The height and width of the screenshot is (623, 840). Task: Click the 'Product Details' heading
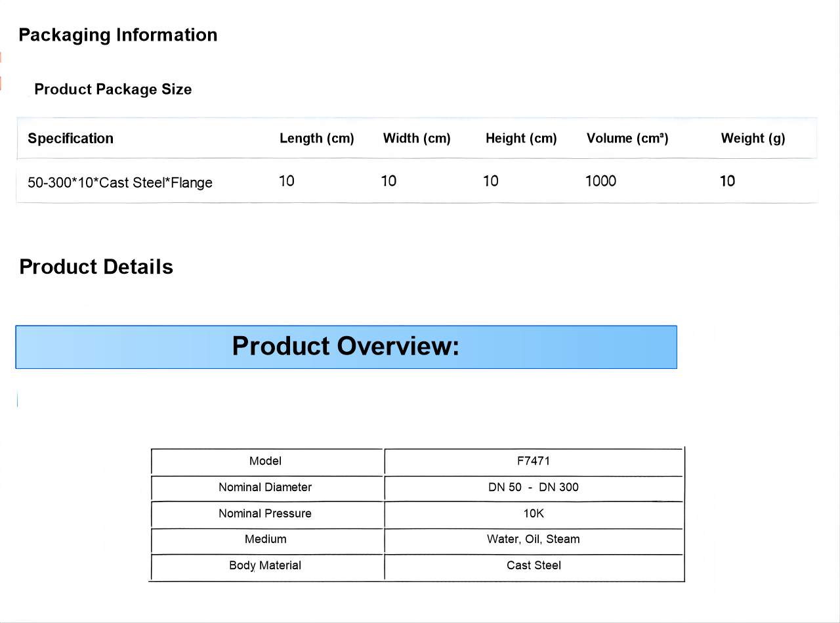96,267
